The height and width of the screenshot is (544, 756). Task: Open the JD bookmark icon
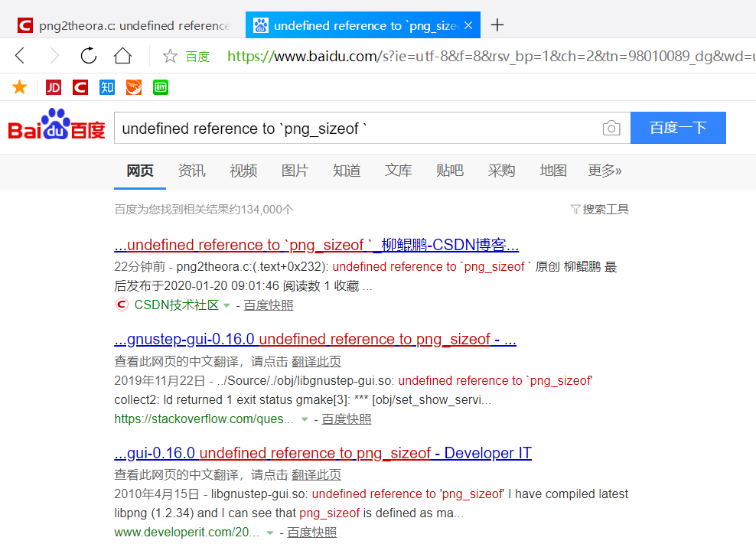(54, 87)
